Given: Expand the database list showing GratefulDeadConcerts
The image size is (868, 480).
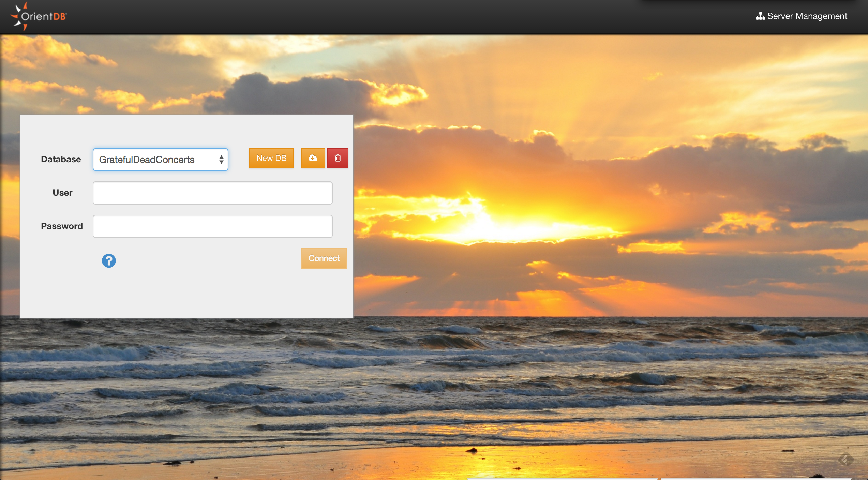Looking at the screenshot, I should pos(160,159).
